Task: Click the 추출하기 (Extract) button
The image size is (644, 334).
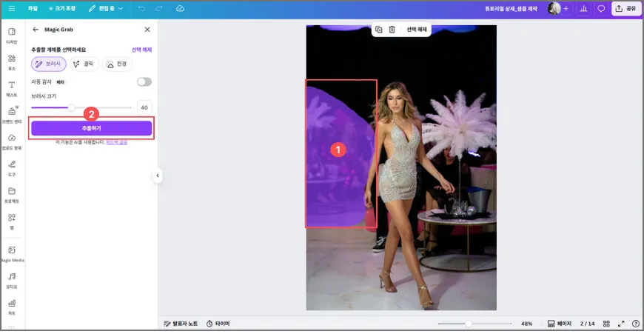Action: pyautogui.click(x=92, y=128)
